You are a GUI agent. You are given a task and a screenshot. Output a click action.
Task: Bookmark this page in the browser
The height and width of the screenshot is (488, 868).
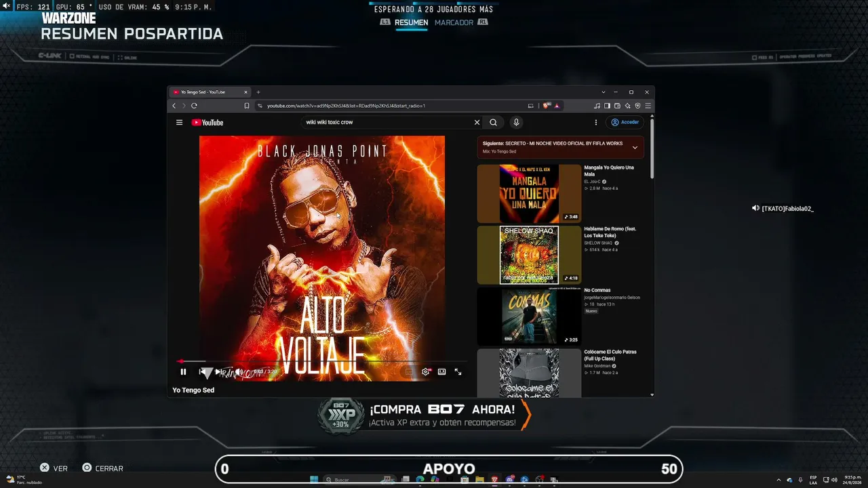tap(247, 106)
